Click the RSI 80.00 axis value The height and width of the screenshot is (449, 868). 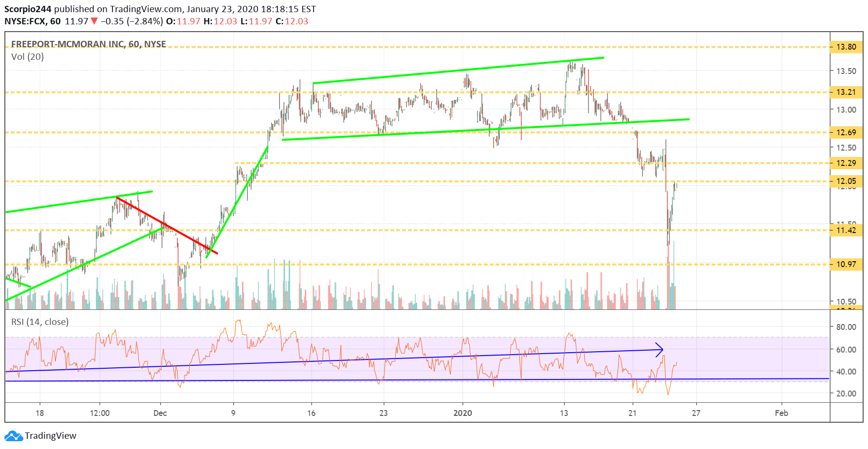point(846,327)
